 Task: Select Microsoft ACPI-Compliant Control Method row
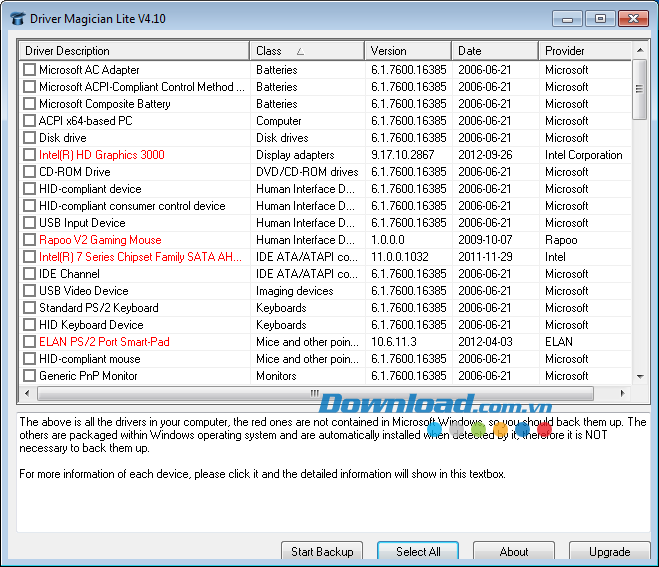pyautogui.click(x=141, y=87)
